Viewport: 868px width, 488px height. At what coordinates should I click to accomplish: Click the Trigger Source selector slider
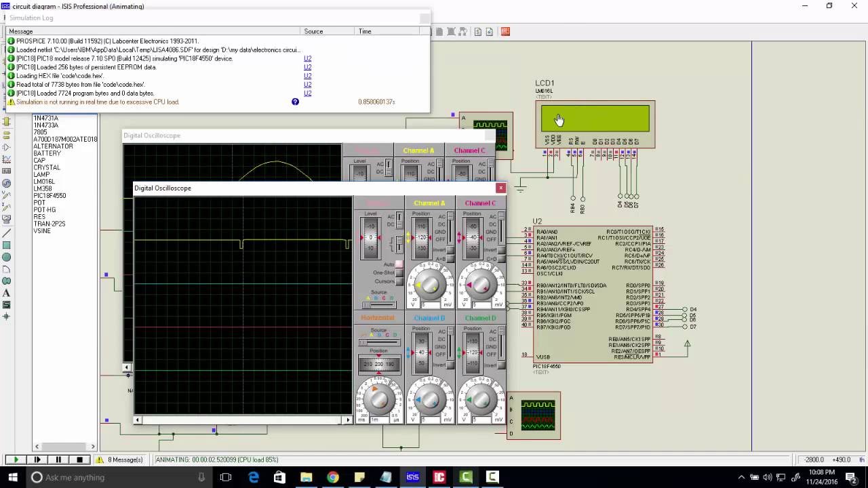tap(378, 305)
